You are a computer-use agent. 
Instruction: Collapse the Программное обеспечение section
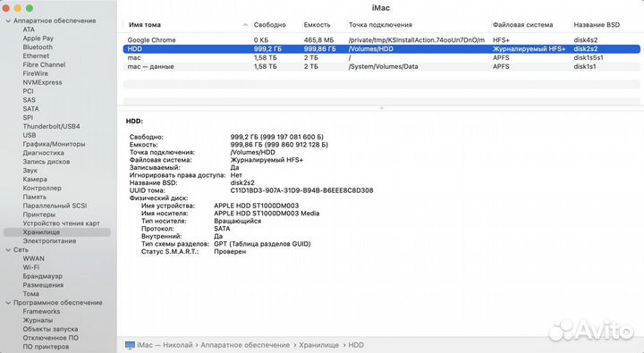point(8,303)
